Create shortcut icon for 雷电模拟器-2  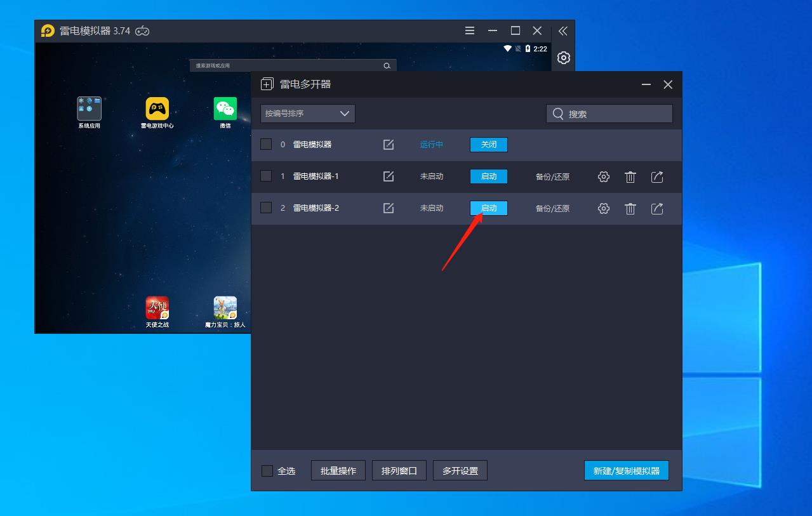[x=657, y=208]
